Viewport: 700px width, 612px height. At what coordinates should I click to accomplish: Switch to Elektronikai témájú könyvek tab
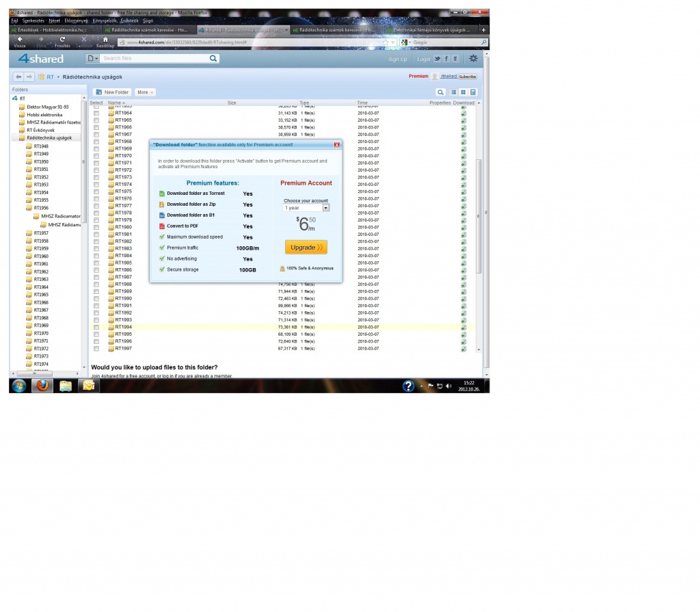click(x=431, y=30)
